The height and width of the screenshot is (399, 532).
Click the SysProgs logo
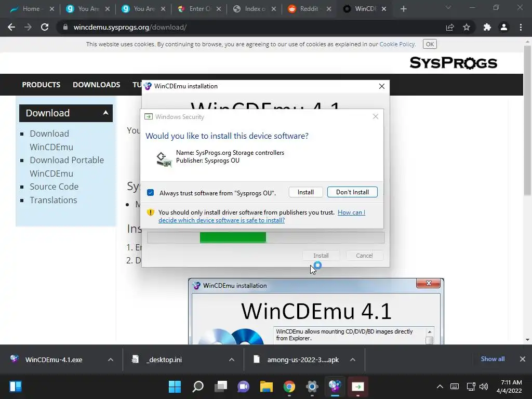[453, 63]
